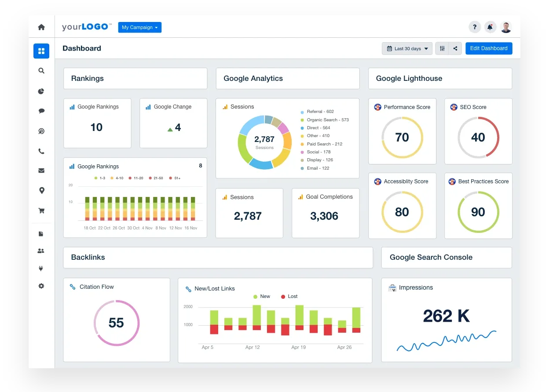Click the Dashboard page title
The image size is (549, 392).
pos(82,48)
